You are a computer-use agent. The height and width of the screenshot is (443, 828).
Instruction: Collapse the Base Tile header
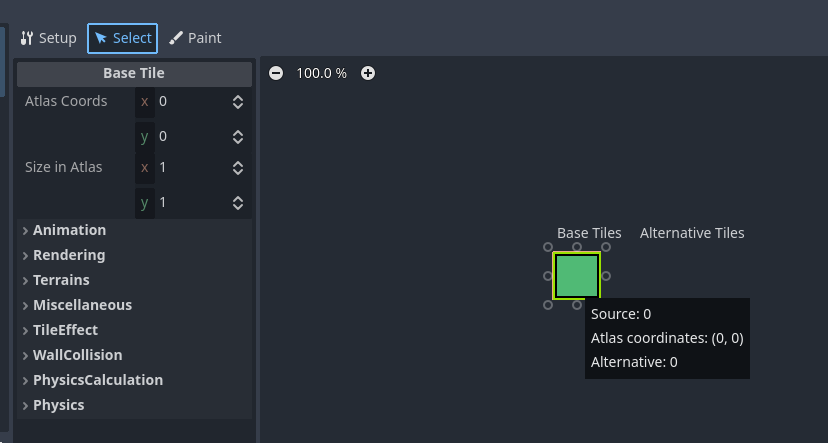pyautogui.click(x=134, y=73)
